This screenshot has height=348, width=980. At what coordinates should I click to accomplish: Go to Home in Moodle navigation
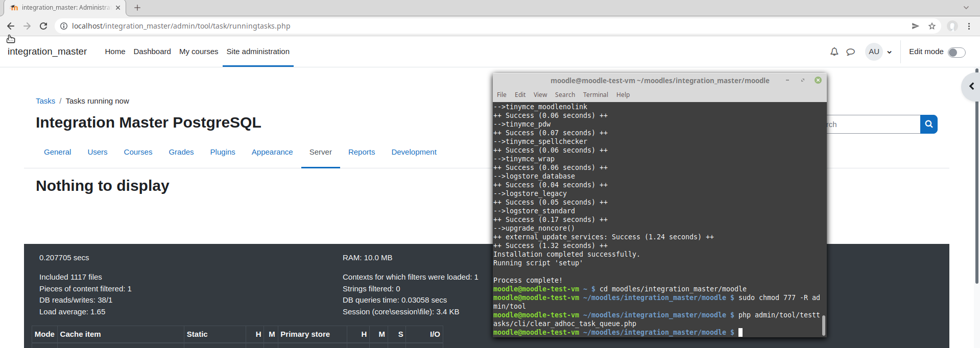[x=115, y=52]
